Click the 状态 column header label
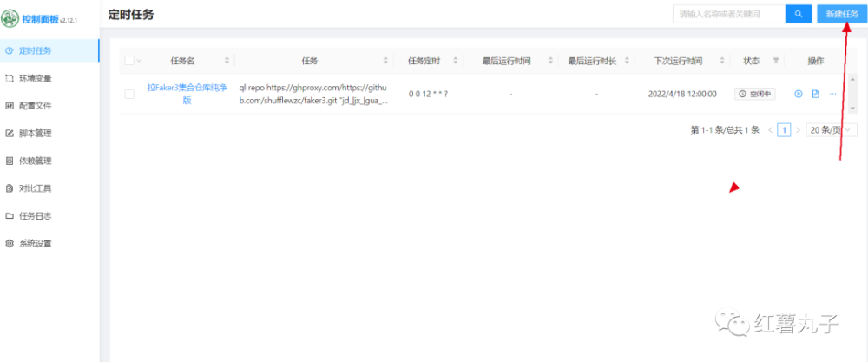The image size is (868, 362). click(751, 61)
